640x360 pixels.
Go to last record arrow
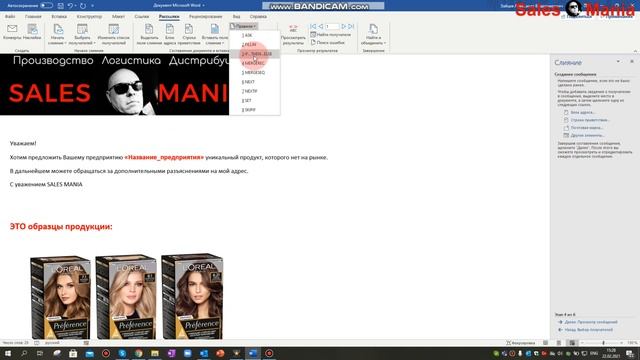click(351, 27)
